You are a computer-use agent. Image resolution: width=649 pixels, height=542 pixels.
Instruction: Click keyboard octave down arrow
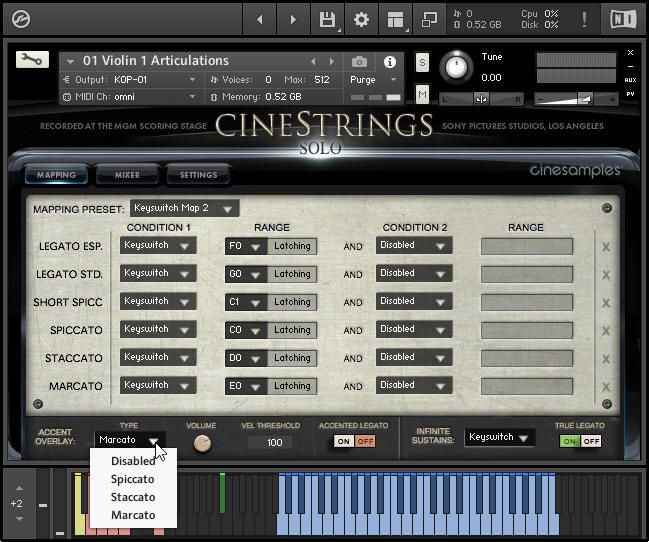[x=19, y=518]
